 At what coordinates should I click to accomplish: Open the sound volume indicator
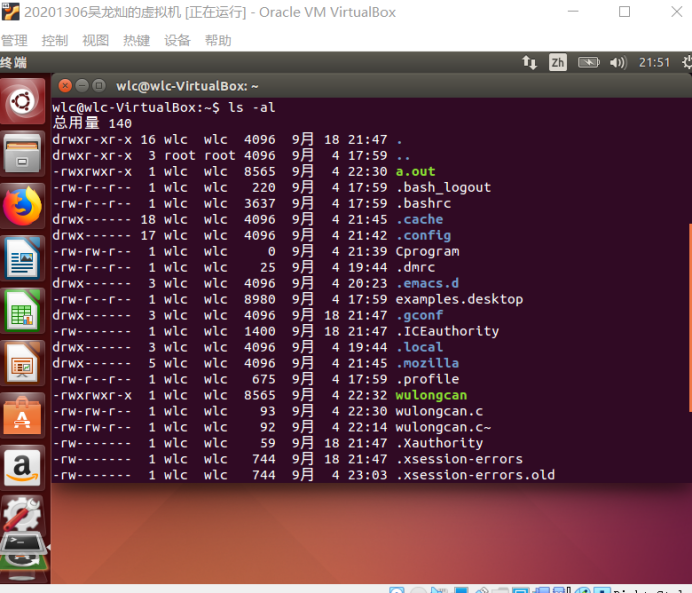tap(618, 63)
